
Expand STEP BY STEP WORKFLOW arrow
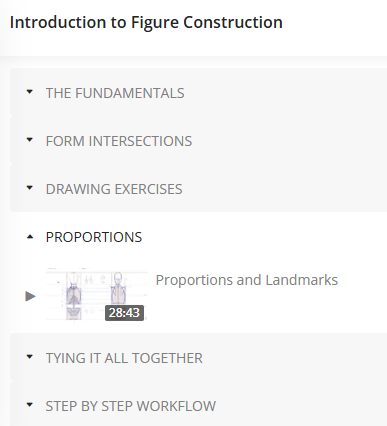[x=30, y=405]
